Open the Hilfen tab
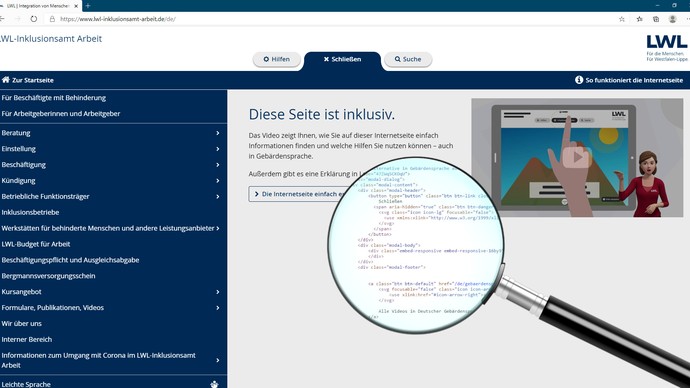Viewport: 690px width, 388px height. pos(276,59)
